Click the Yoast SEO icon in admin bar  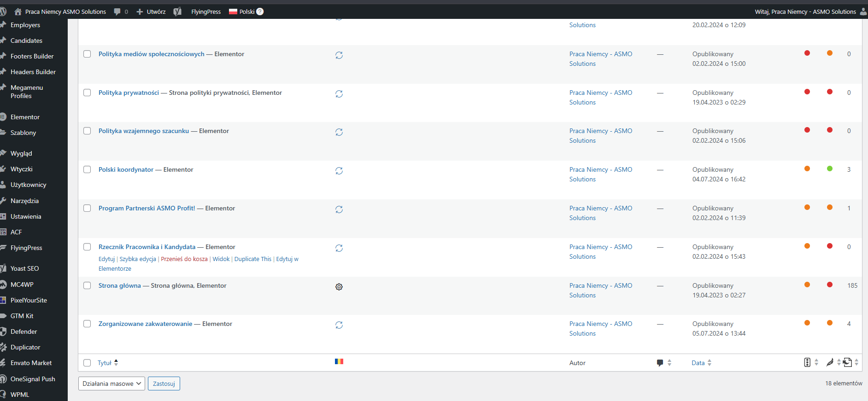177,12
